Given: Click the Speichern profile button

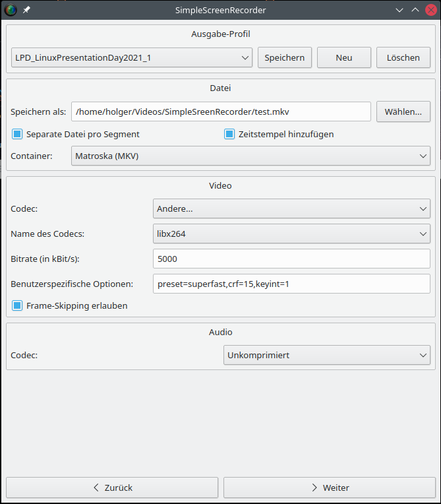Looking at the screenshot, I should tap(284, 57).
